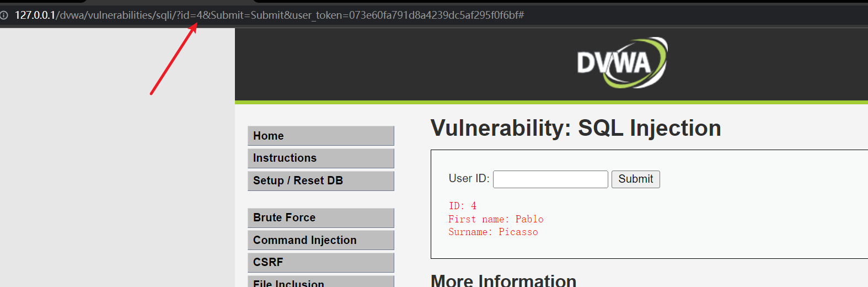This screenshot has height=287, width=868.
Task: Navigate to the CSRF page
Action: point(321,263)
